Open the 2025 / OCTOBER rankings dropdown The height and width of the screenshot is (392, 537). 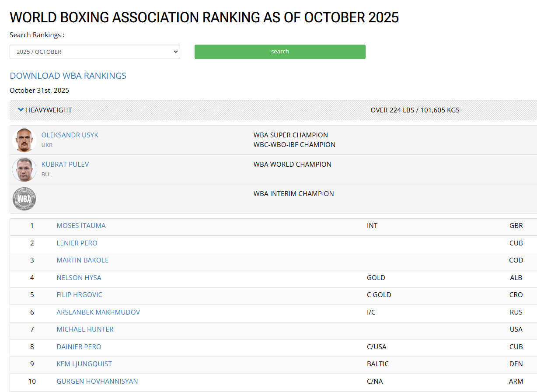coord(94,52)
